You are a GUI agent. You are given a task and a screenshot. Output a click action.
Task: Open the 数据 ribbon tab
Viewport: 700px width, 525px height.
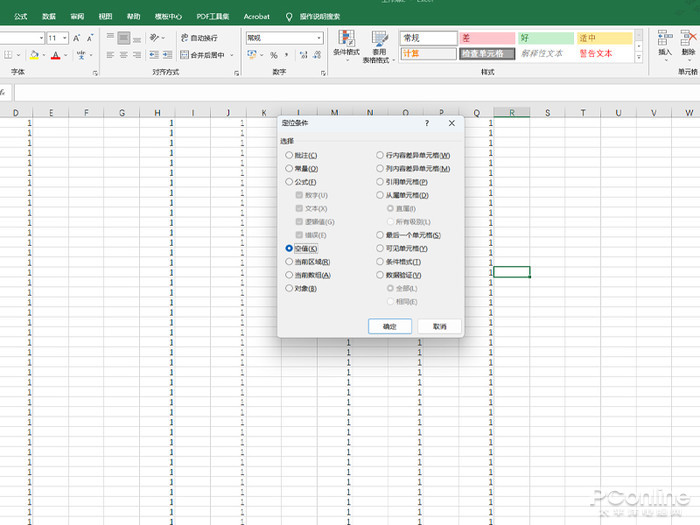tap(49, 17)
